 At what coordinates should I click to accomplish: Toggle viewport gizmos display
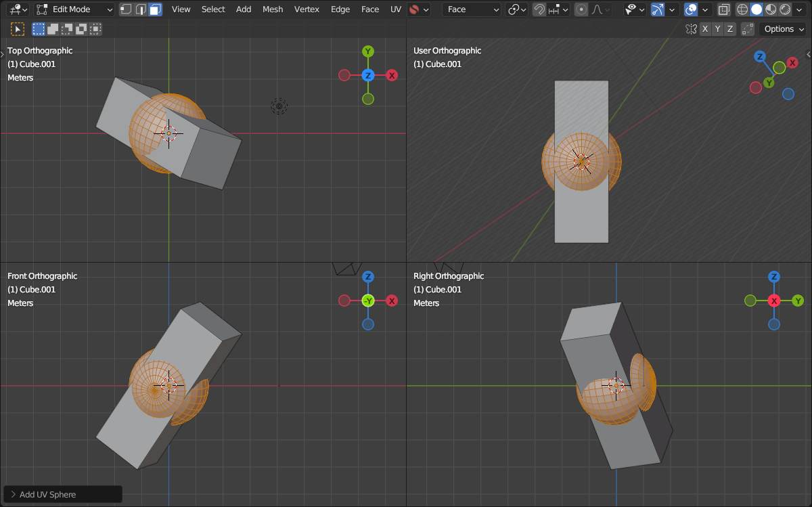tap(658, 9)
